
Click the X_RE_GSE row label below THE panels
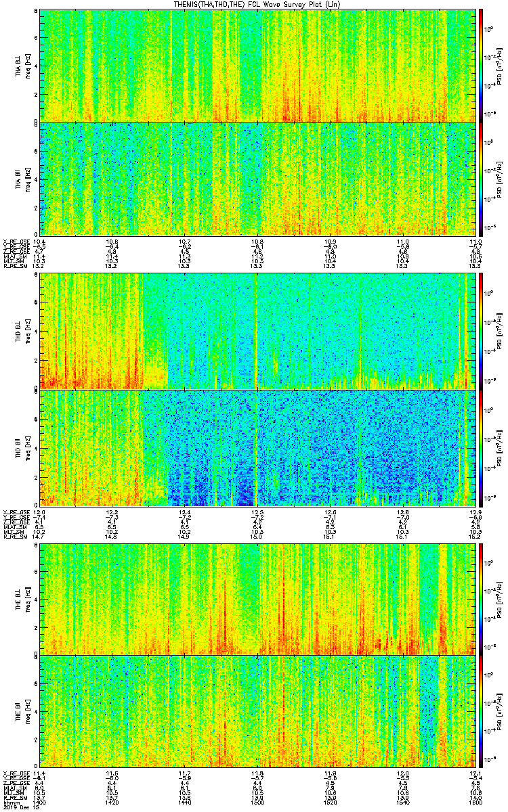pos(16,773)
